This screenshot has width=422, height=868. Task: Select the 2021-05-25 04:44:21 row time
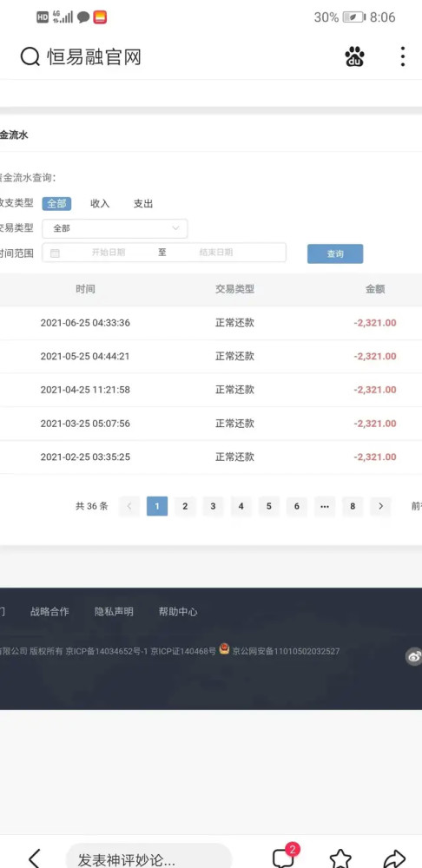(85, 357)
